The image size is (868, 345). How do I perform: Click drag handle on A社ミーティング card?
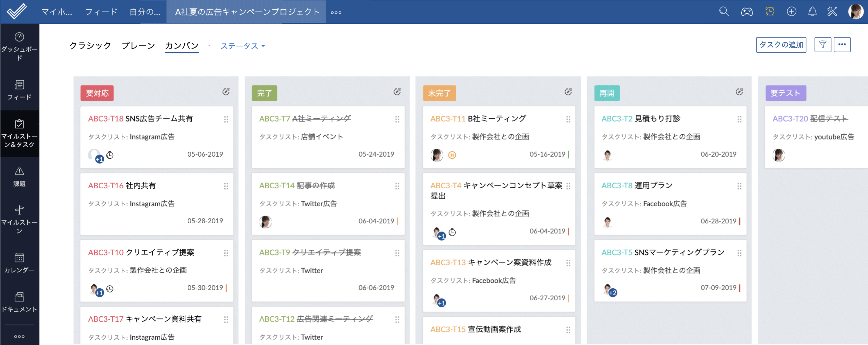397,119
